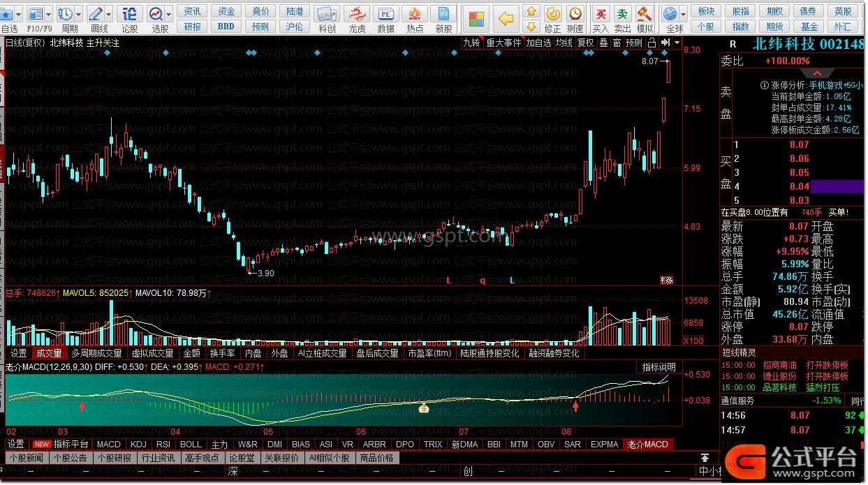
Task: Click the scroll-to-top arrow icon above the 中小 tab
Action: click(705, 458)
